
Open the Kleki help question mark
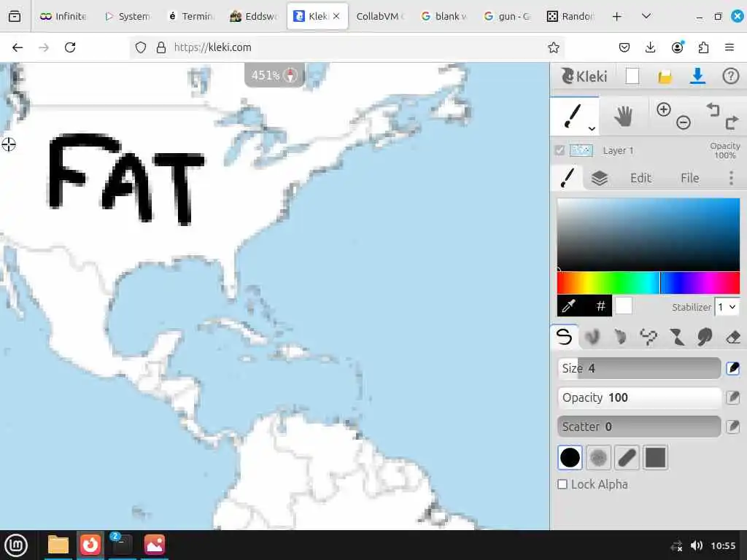(x=730, y=76)
